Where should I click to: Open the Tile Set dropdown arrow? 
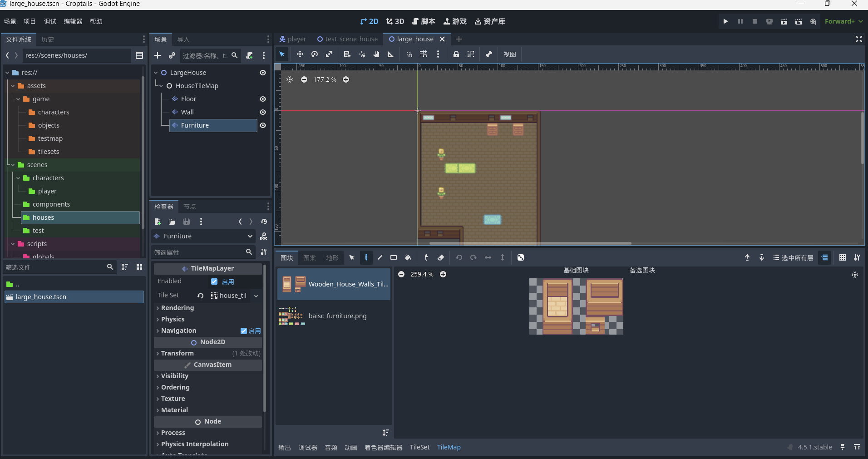[x=256, y=296]
